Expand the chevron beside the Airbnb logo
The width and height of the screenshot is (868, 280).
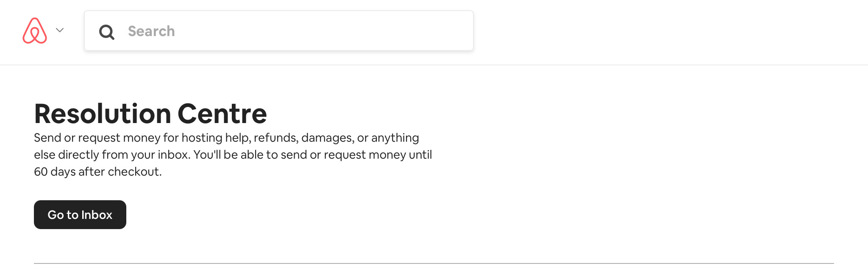click(x=60, y=30)
